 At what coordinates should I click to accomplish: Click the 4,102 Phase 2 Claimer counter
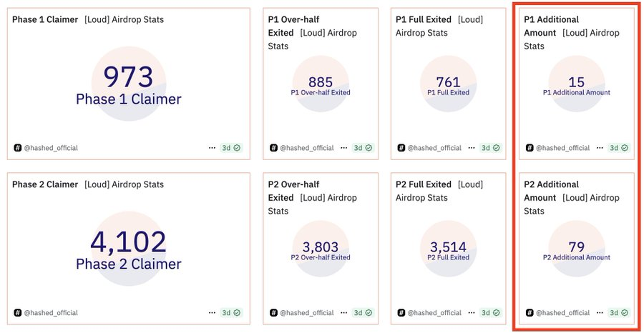[x=129, y=242]
